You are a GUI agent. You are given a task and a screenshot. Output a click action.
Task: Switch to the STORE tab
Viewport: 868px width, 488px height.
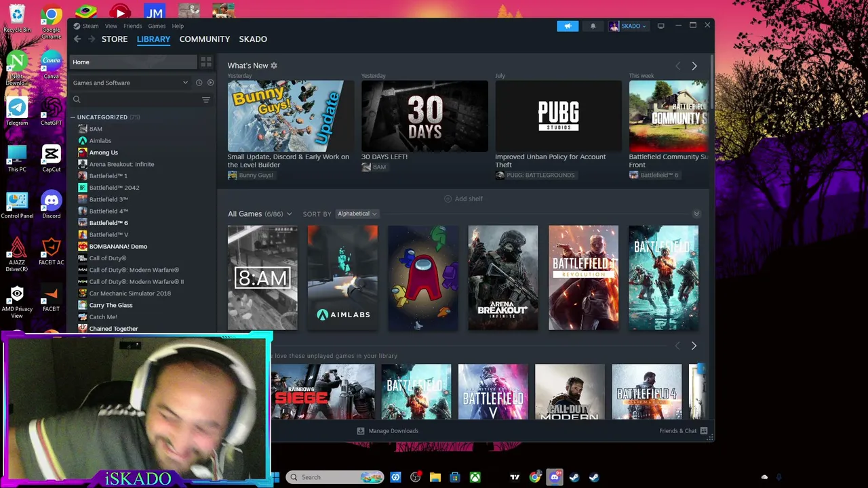click(115, 39)
